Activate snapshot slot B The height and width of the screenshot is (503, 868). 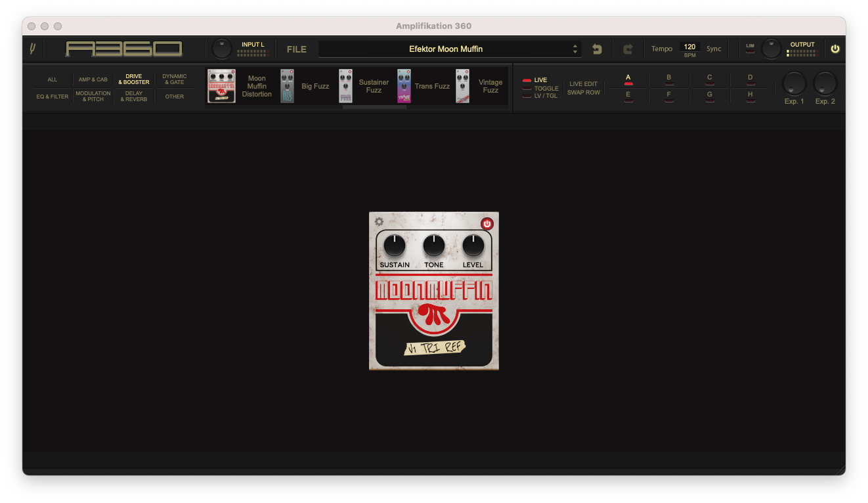click(669, 79)
